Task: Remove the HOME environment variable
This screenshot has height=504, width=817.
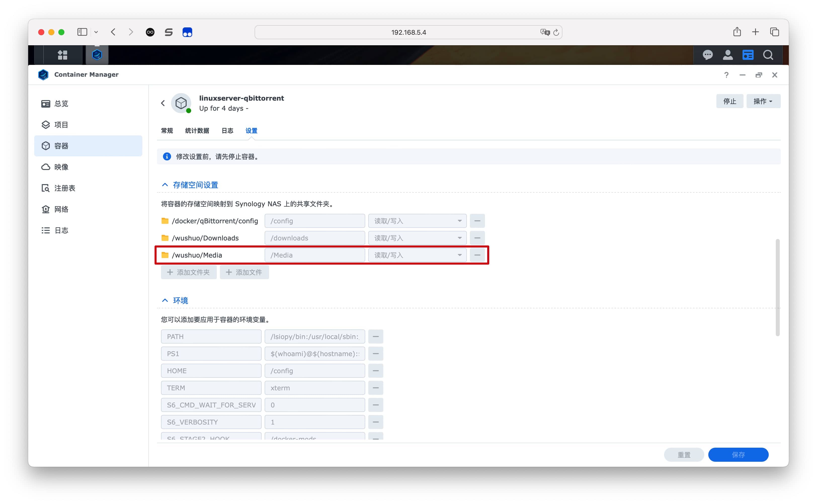Action: pos(375,371)
